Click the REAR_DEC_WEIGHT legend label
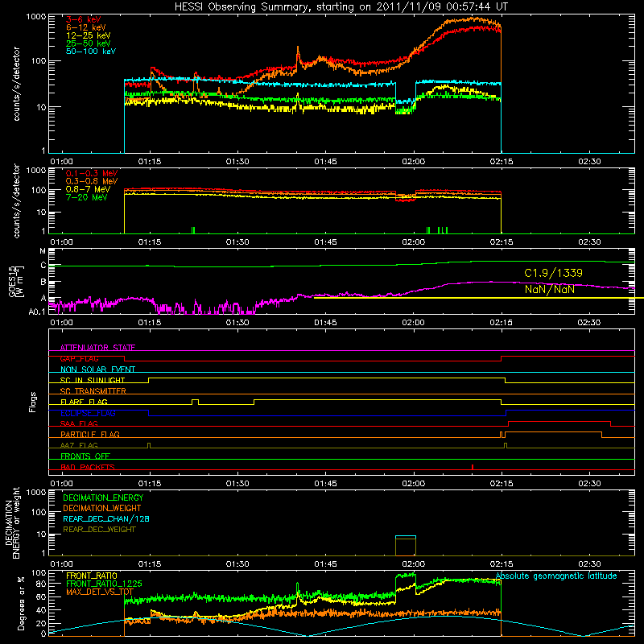The height and width of the screenshot is (644, 644). 99,530
